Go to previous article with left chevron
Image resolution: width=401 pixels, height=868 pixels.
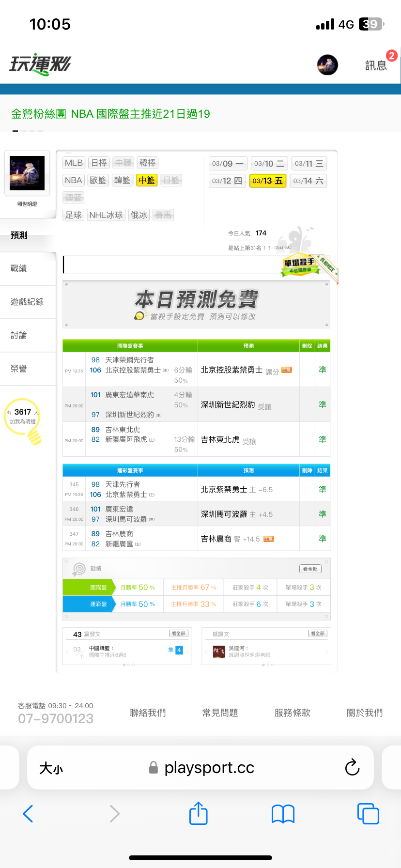tap(67, 651)
